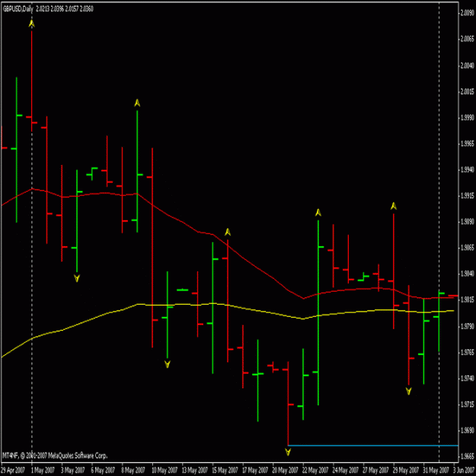
Task: Click the 24 May 2007 date label
Action: click(346, 471)
